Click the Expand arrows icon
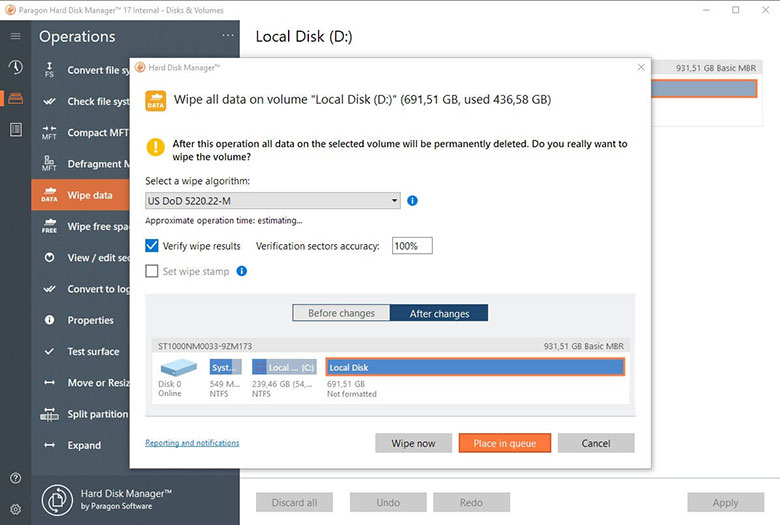The image size is (780, 525). [49, 445]
